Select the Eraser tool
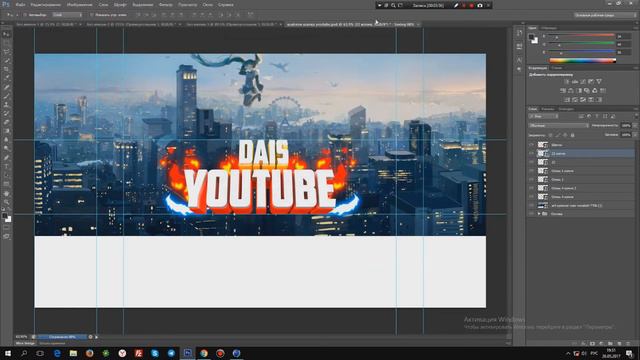640x360 pixels. click(x=7, y=122)
